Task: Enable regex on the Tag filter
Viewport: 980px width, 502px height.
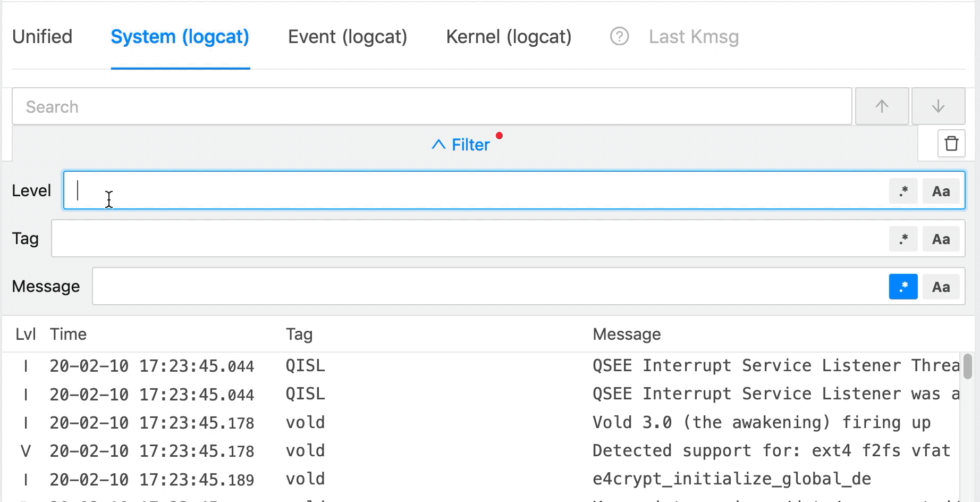Action: [x=903, y=239]
